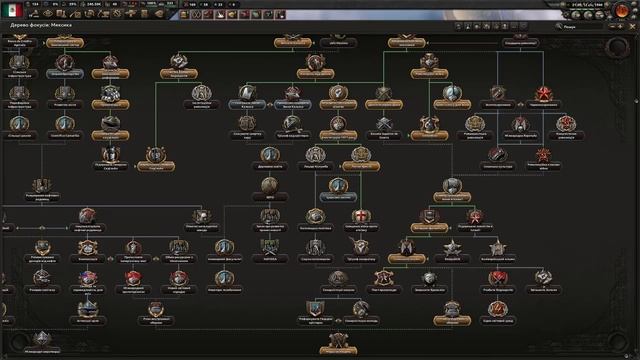
Task: Click the Поиск search field
Action: click(581, 27)
